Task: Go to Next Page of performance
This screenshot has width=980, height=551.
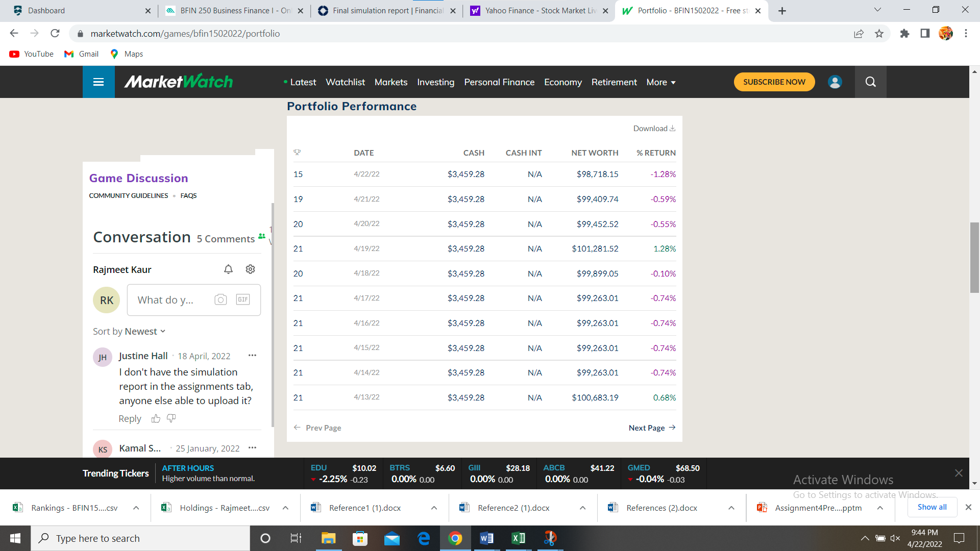Action: pyautogui.click(x=652, y=428)
